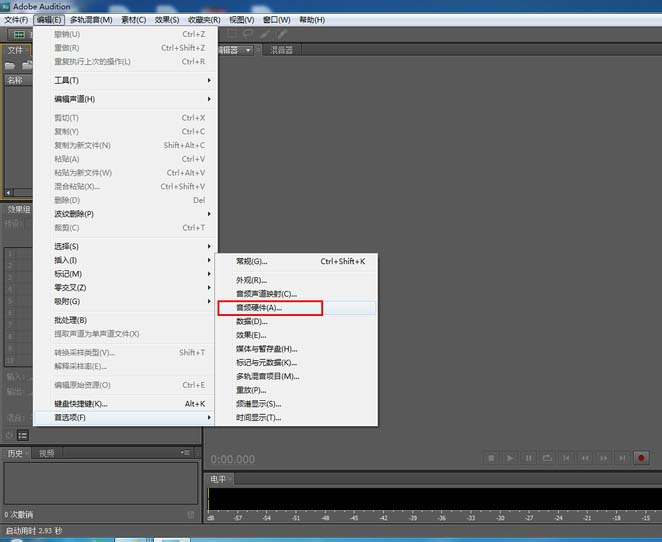This screenshot has width=662, height=542.
Task: Choose 音频声道映射(C)... preferences entry
Action: click(x=296, y=294)
